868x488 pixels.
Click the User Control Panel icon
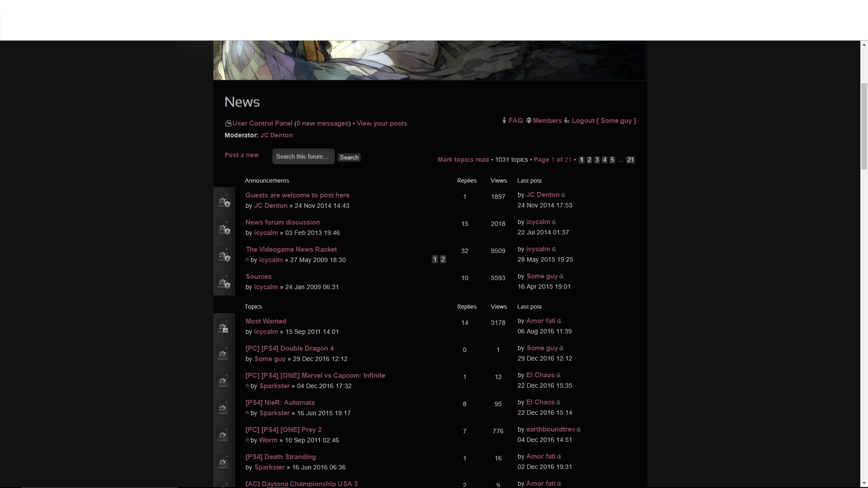click(x=228, y=123)
